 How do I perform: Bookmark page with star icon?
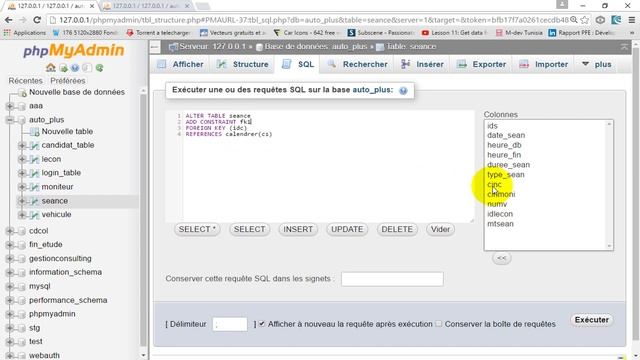pyautogui.click(x=585, y=20)
